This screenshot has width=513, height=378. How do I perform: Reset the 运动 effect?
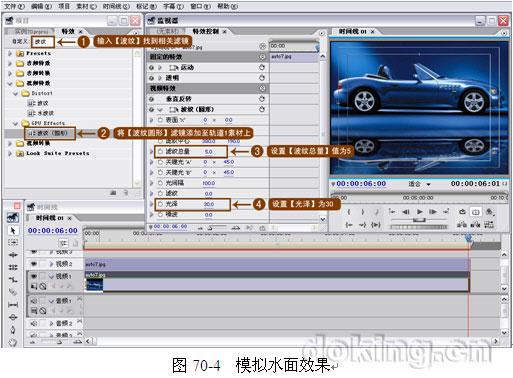pyautogui.click(x=262, y=67)
